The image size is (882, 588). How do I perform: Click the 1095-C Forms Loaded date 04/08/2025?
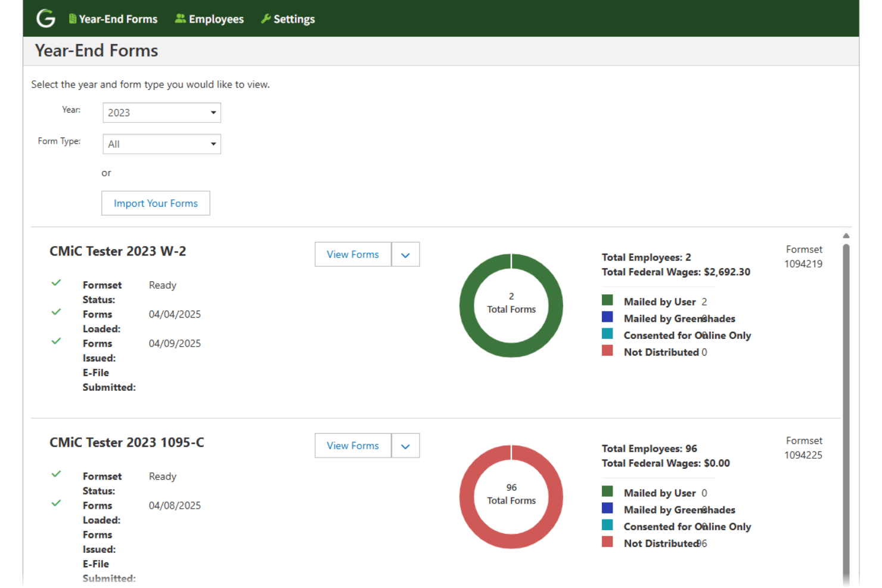click(x=175, y=506)
